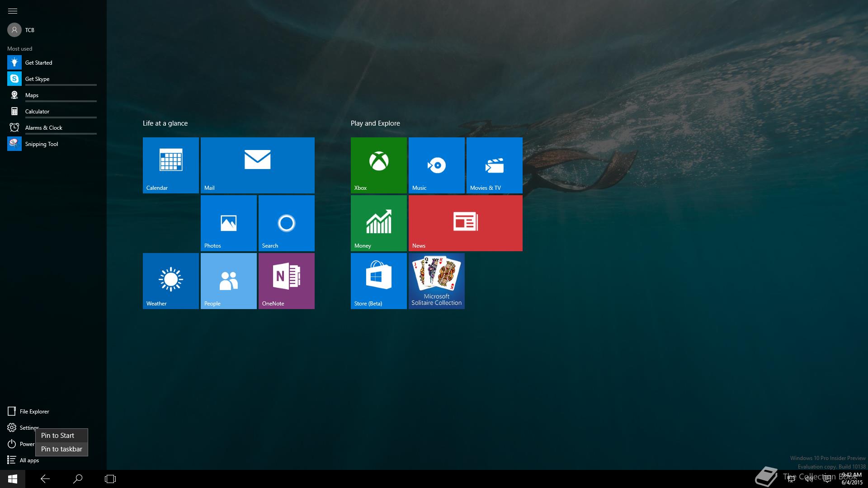Screen dimensions: 868x488
Task: Show the All apps list
Action: pos(23,460)
